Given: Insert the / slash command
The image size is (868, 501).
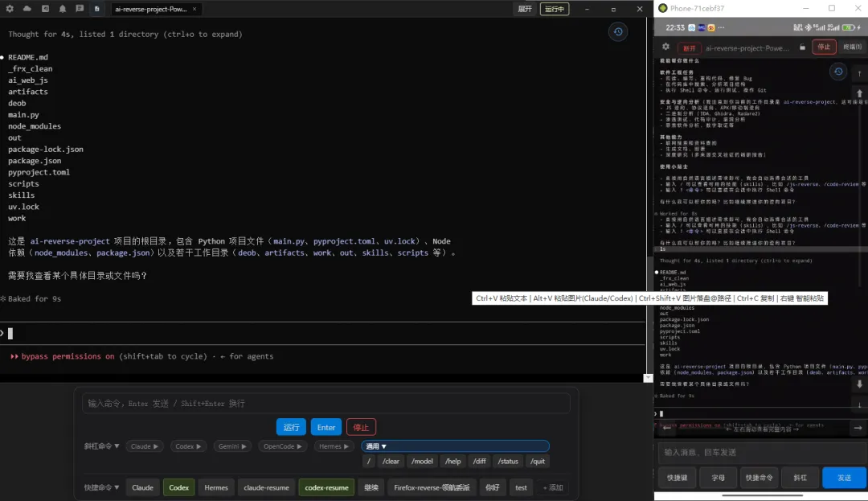Looking at the screenshot, I should [369, 461].
